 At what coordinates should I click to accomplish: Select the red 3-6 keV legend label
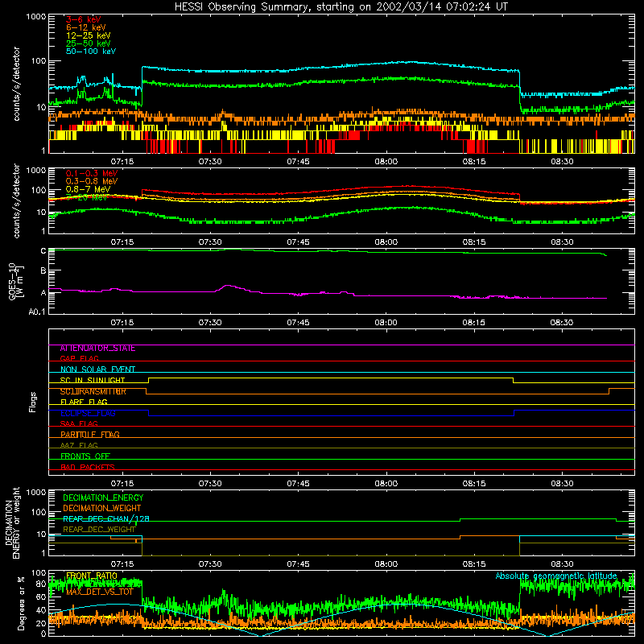tap(84, 19)
